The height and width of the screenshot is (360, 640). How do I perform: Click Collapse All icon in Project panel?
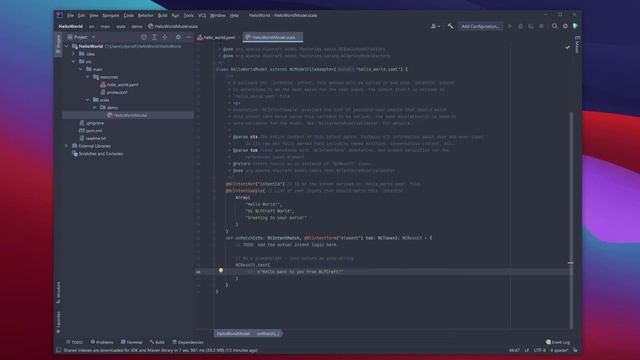[165, 37]
